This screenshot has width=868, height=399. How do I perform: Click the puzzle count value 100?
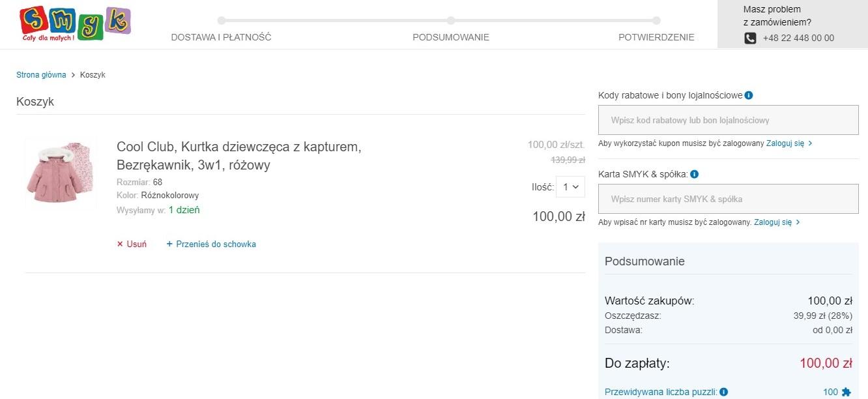[x=831, y=392]
